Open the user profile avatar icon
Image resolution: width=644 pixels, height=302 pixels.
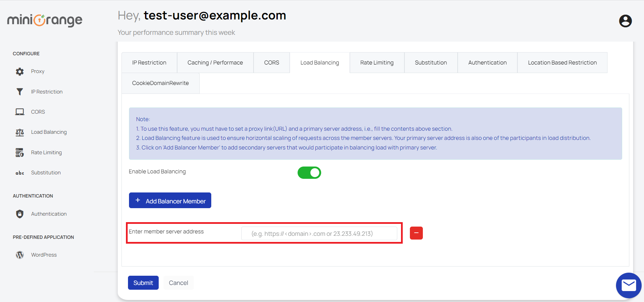point(625,21)
